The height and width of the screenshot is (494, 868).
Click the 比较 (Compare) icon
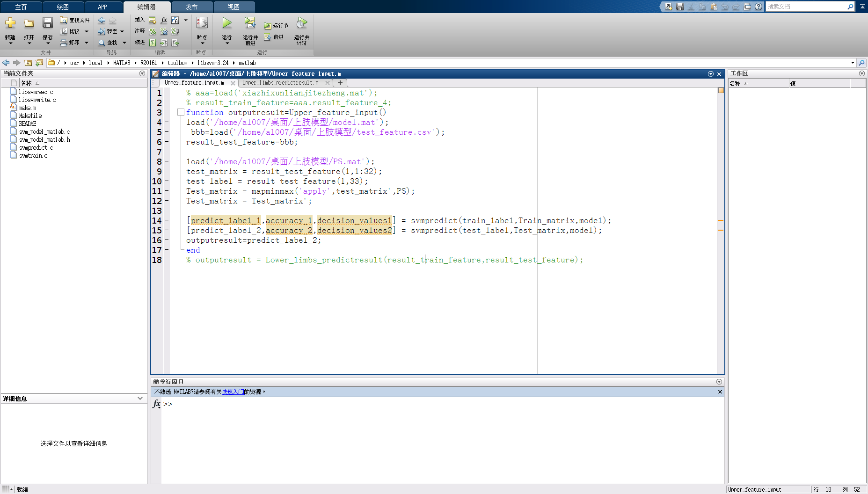tap(64, 31)
